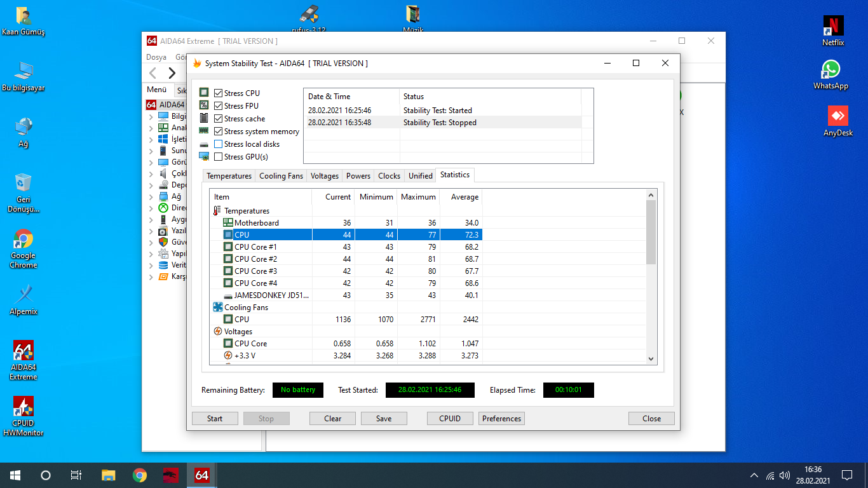Switch to the Cooling Fans tab
868x488 pixels.
281,176
